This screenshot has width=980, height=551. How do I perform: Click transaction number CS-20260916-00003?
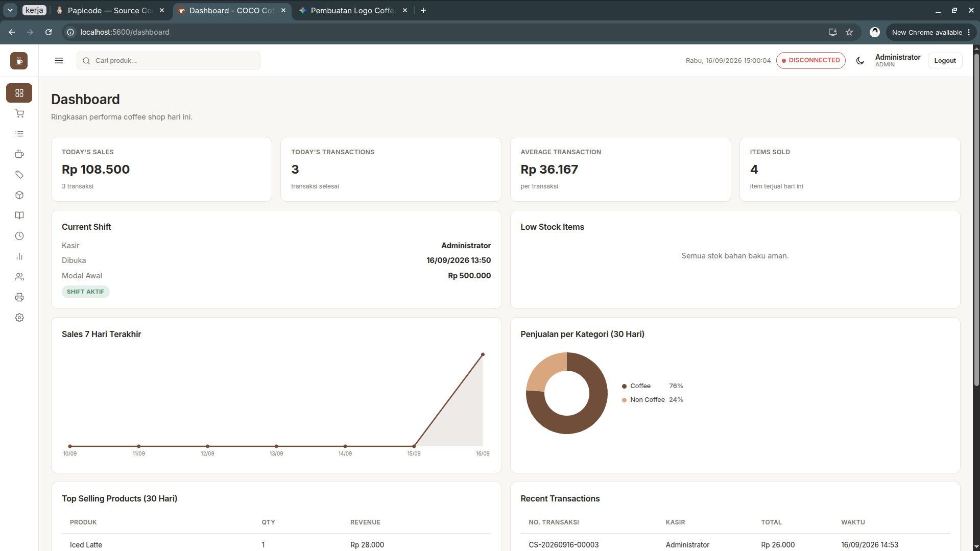(563, 545)
